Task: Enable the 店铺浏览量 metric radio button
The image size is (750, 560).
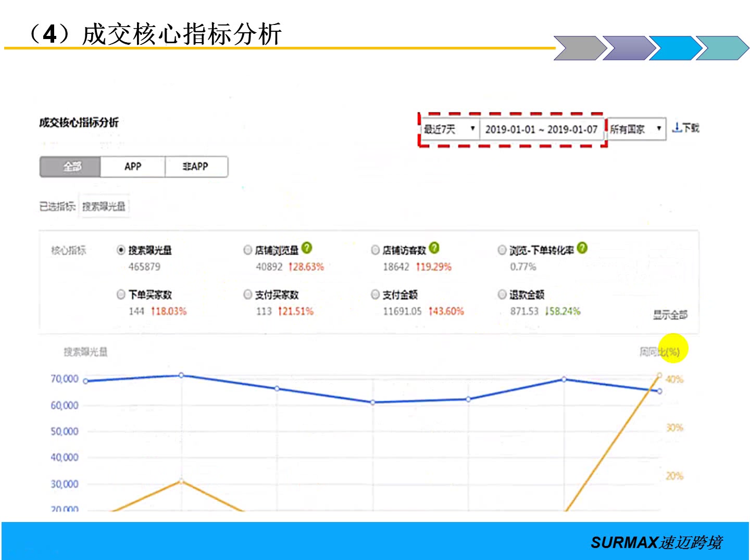Action: [x=247, y=250]
